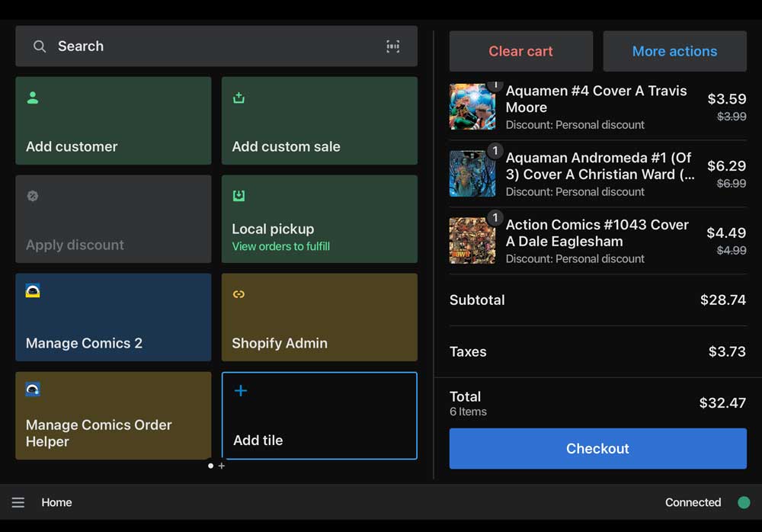Select the first page dot indicator
This screenshot has height=532, width=762.
click(x=210, y=466)
